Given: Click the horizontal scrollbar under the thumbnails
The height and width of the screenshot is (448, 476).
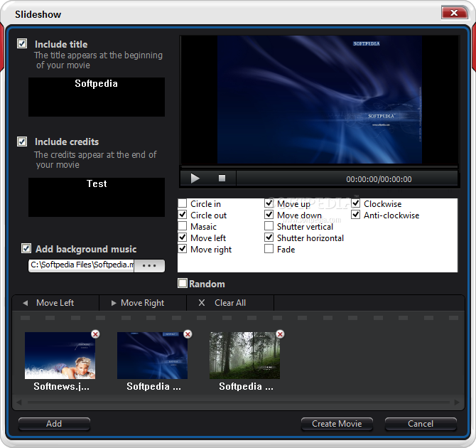Looking at the screenshot, I should tap(238, 402).
